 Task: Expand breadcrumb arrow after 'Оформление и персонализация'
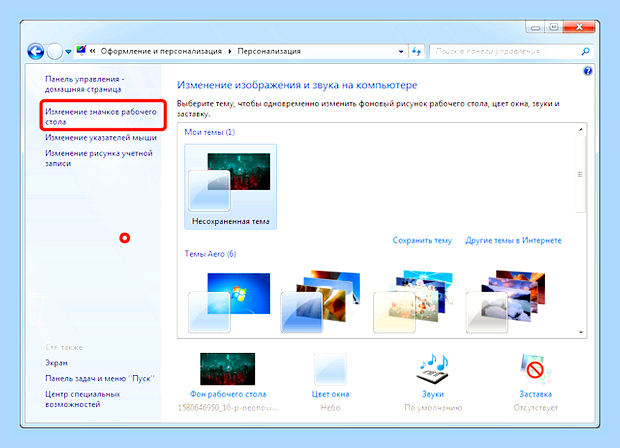(x=230, y=51)
